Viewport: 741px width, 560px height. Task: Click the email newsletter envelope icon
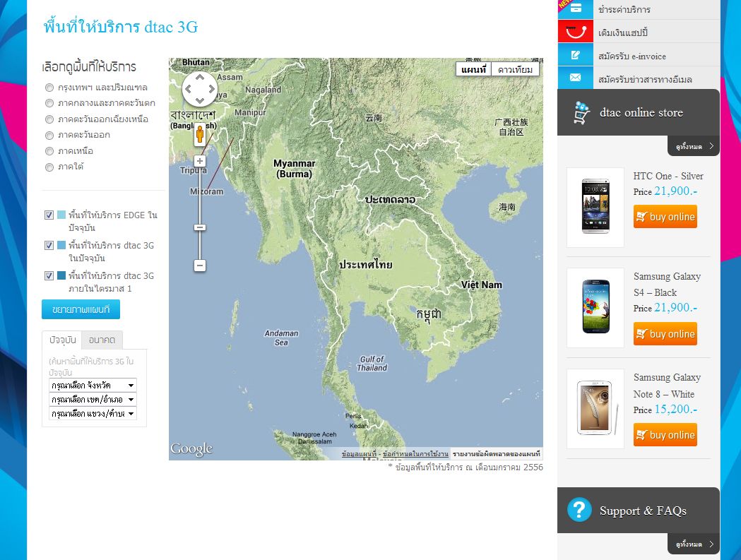[x=575, y=78]
